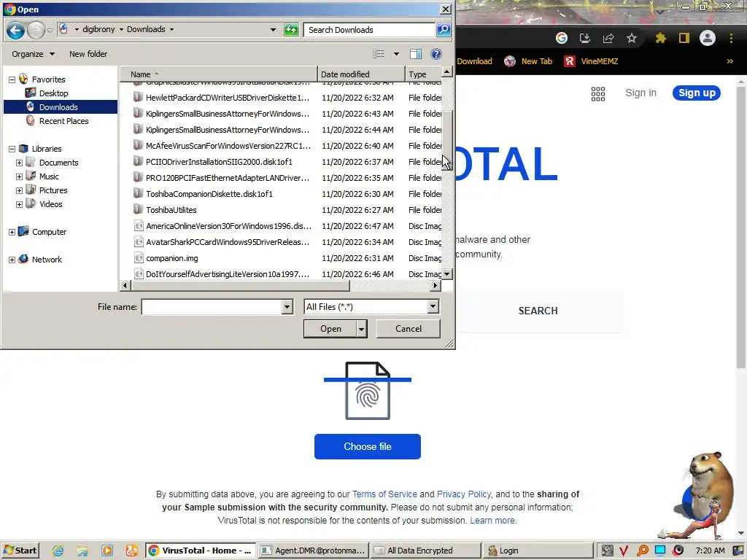Collapse the Favorites tree group
747x560 pixels.
12,79
